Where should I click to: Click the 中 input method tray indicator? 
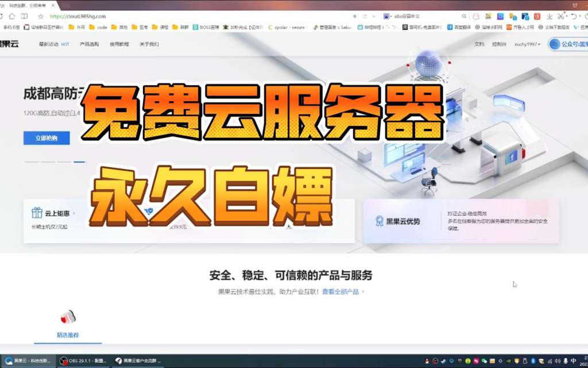point(574,361)
